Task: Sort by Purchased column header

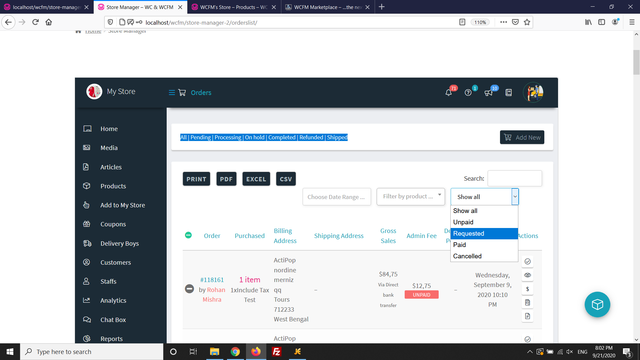Action: tap(249, 236)
